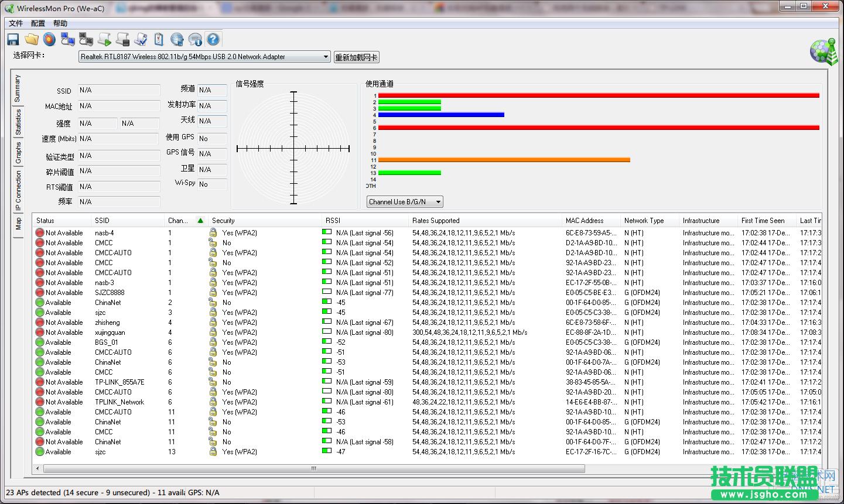Viewport: 844px width, 504px height.
Task: Switch to the Statistics side tab
Action: click(x=18, y=122)
